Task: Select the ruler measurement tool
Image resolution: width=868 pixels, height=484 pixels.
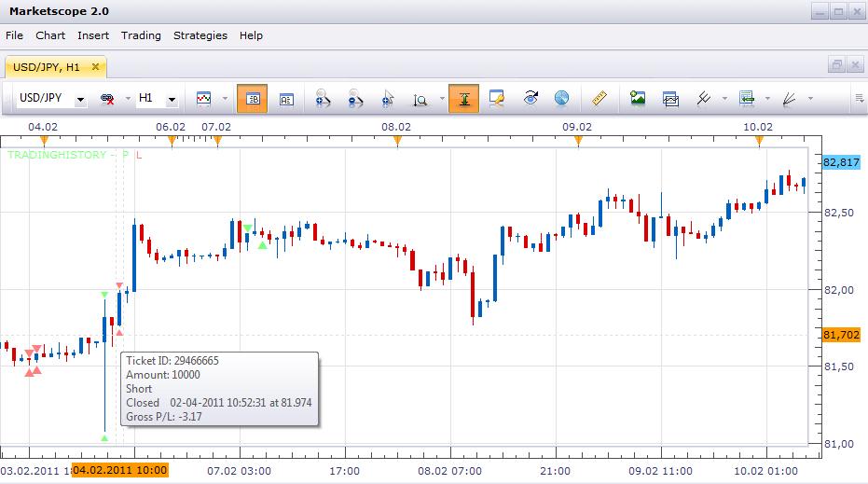Action: point(599,99)
